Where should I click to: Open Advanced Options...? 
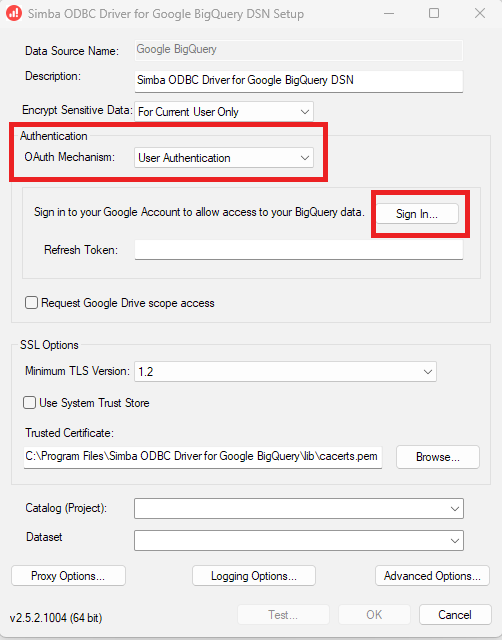(x=432, y=576)
